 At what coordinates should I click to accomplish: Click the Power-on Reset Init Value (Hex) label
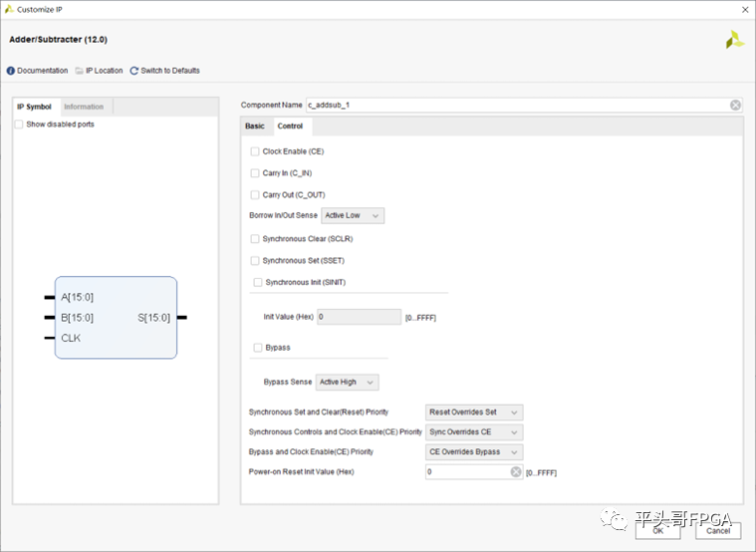(x=302, y=471)
